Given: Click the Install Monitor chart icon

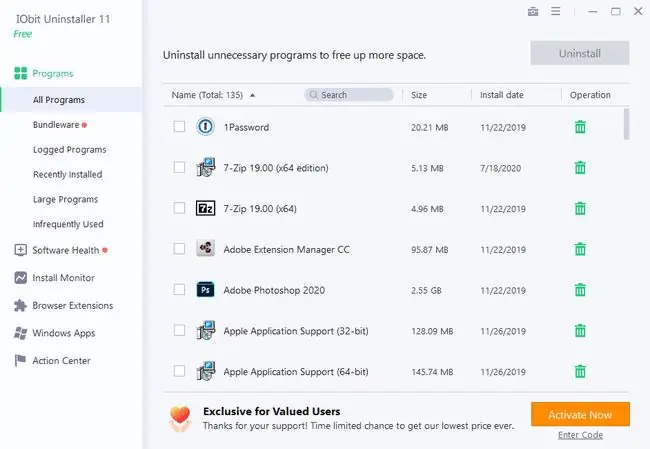Looking at the screenshot, I should click(x=20, y=278).
